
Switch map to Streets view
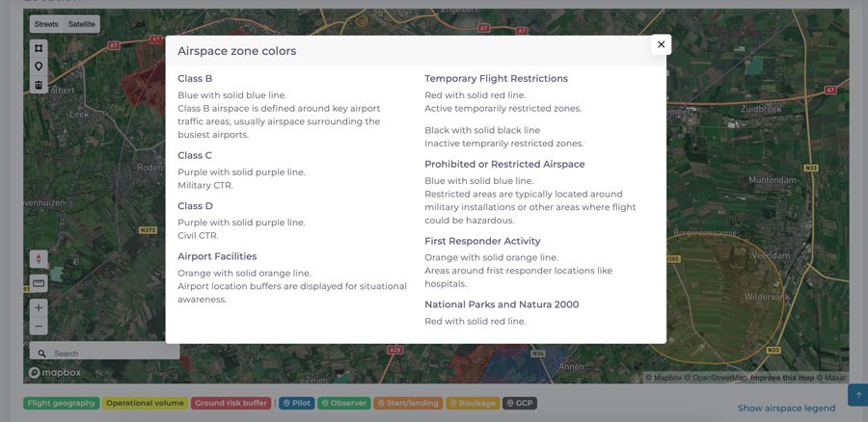click(46, 24)
